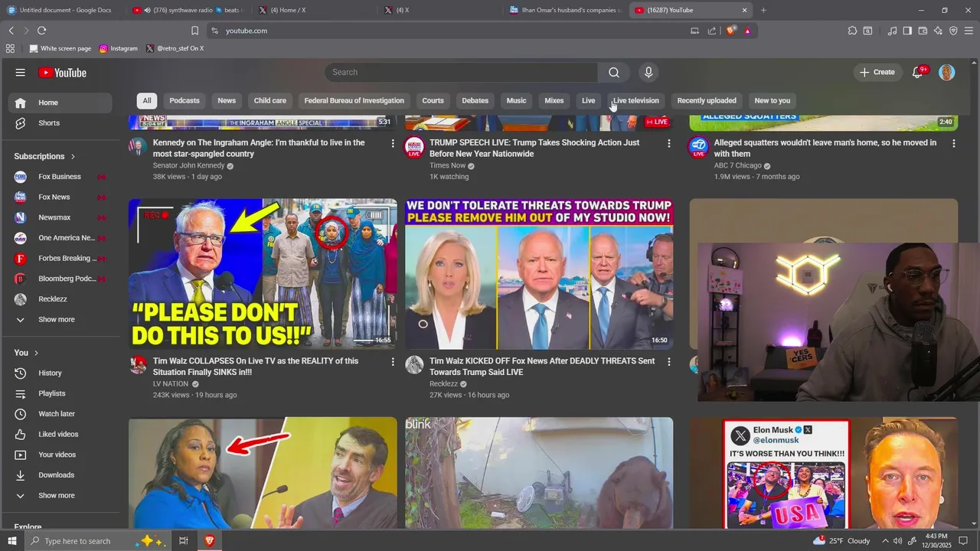Open the taskbar weather widget 25°F Cloudy
Screen dimensions: 980x551
tap(842, 541)
